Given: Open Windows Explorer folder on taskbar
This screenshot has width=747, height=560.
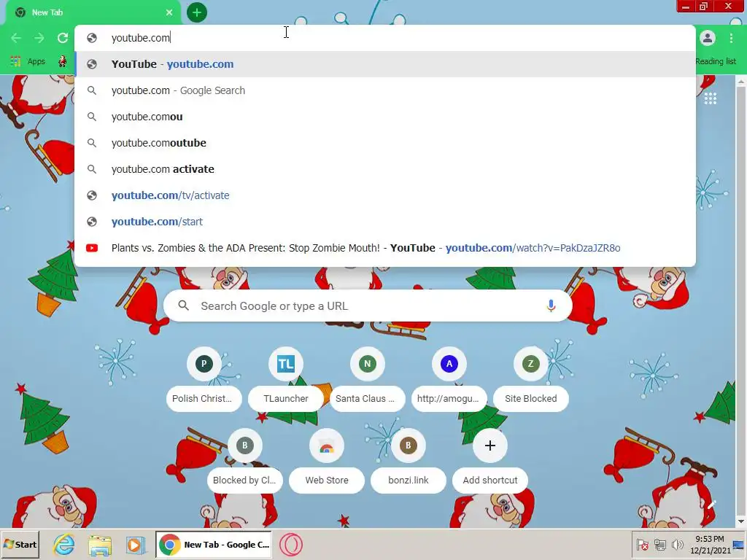Looking at the screenshot, I should tap(100, 544).
